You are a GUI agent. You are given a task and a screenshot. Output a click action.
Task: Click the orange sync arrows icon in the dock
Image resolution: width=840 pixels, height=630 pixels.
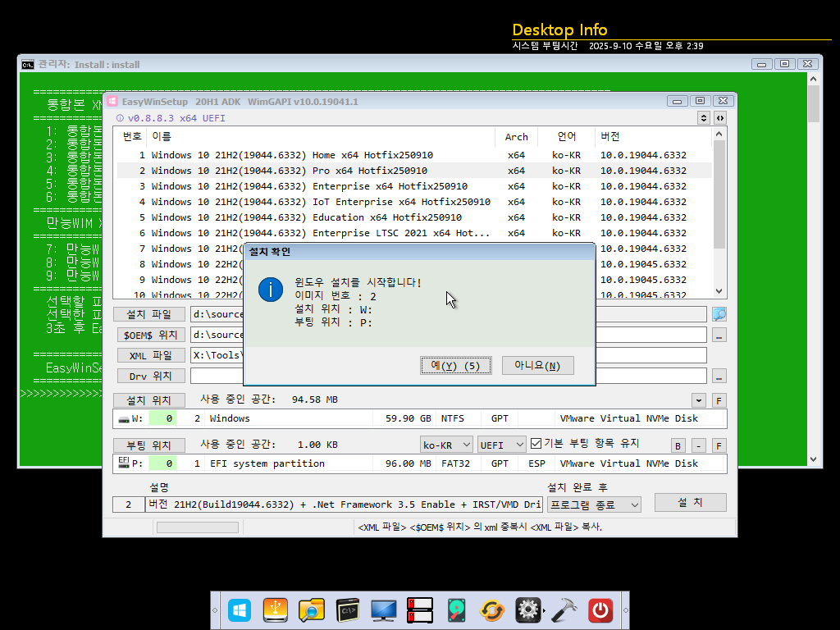492,610
